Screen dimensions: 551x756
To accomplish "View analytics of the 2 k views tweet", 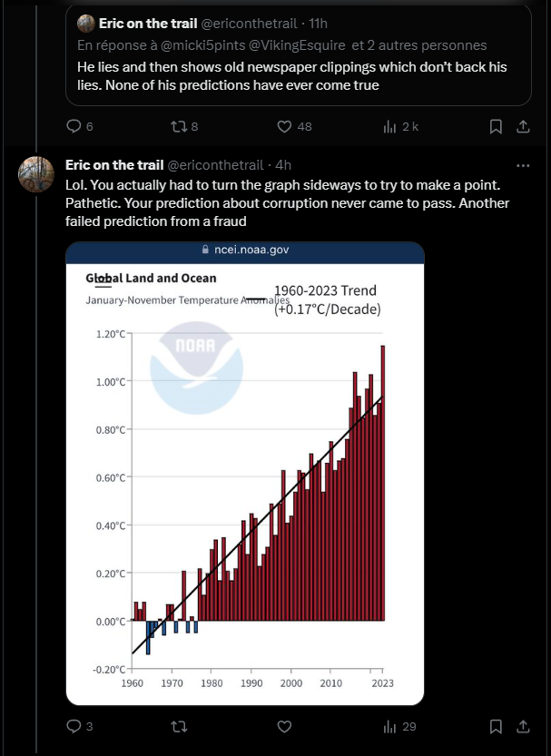I will coord(400,126).
